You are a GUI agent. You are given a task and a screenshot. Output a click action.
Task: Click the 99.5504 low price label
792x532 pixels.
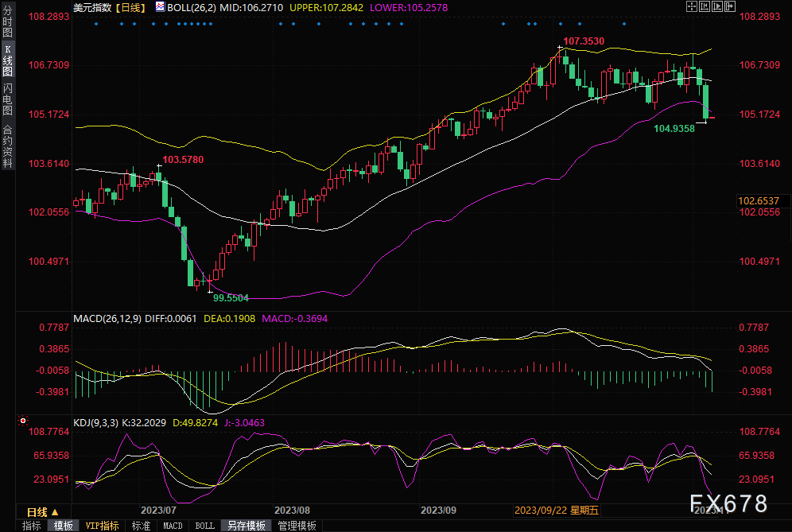pyautogui.click(x=231, y=298)
